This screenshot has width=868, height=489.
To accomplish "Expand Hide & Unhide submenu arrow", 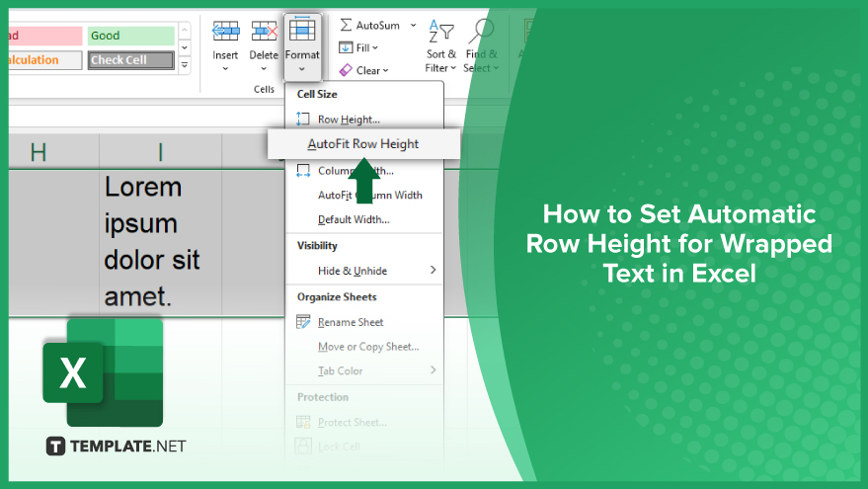I will (433, 270).
